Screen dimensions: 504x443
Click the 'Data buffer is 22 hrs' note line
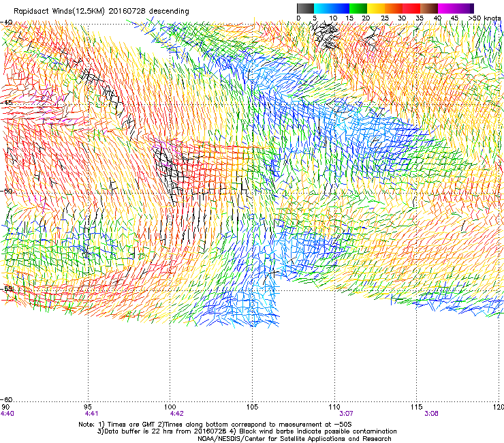coord(247,431)
